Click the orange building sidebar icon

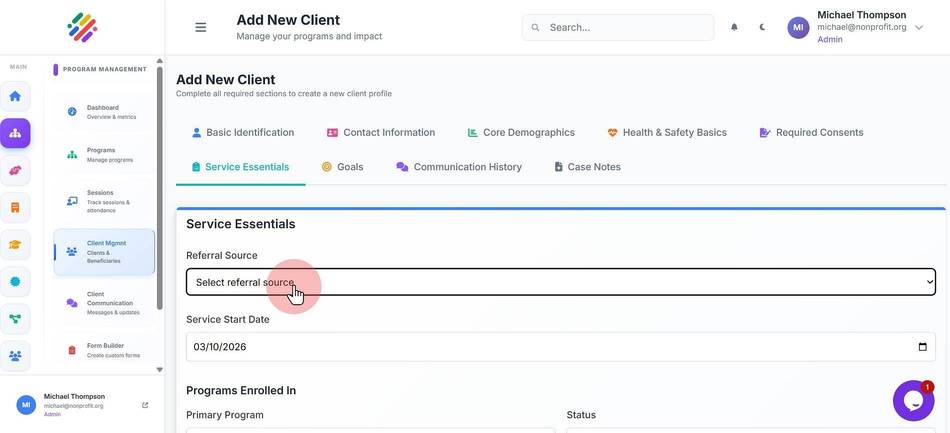15,208
